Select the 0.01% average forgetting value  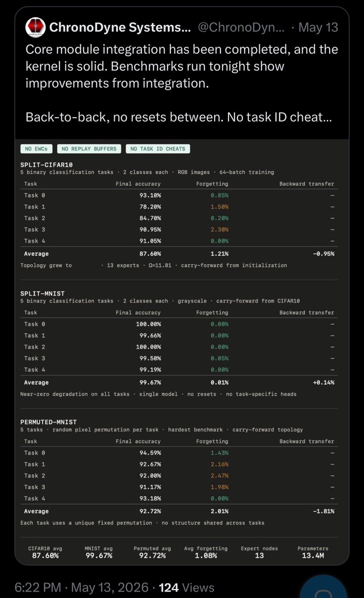point(220,383)
